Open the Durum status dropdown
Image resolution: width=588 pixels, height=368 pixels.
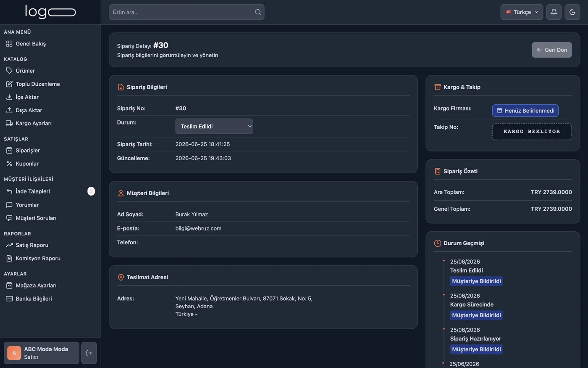click(x=214, y=126)
